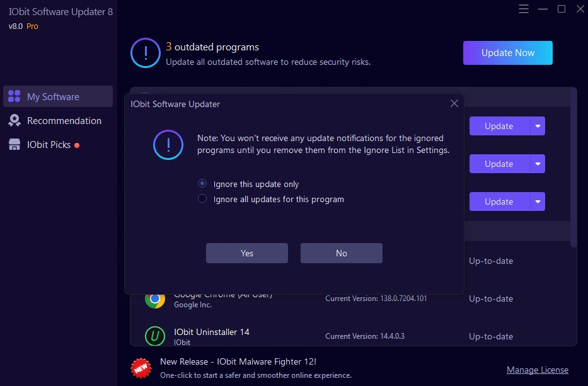Click the IObit Picks store icon
588x386 pixels.
[14, 144]
